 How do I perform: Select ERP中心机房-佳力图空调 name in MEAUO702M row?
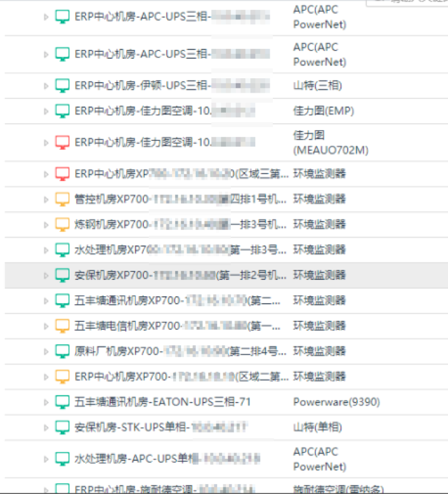pyautogui.click(x=165, y=142)
